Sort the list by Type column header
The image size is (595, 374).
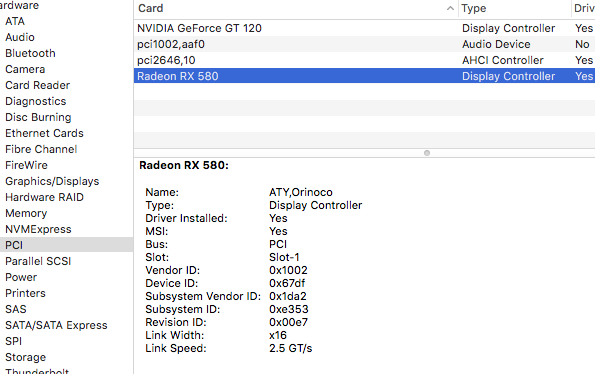[x=474, y=8]
